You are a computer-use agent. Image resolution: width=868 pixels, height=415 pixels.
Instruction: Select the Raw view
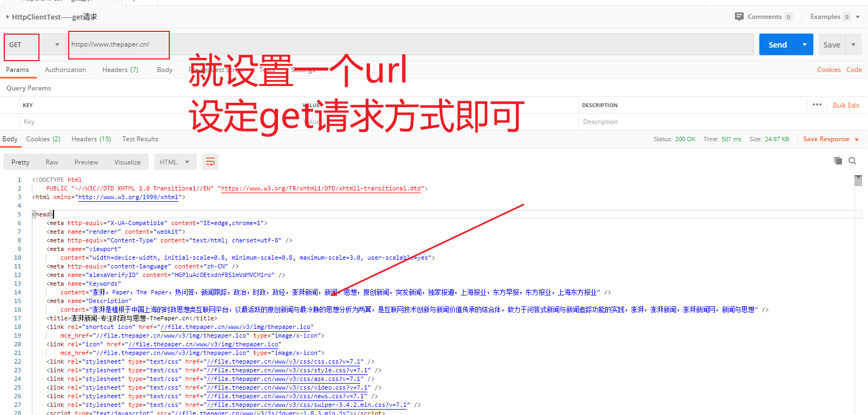[x=52, y=162]
